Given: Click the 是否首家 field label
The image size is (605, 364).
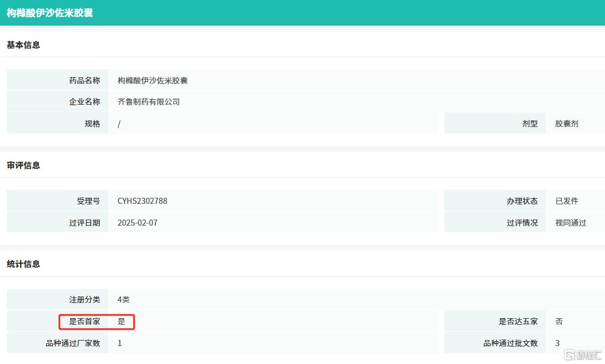Looking at the screenshot, I should point(84,321).
